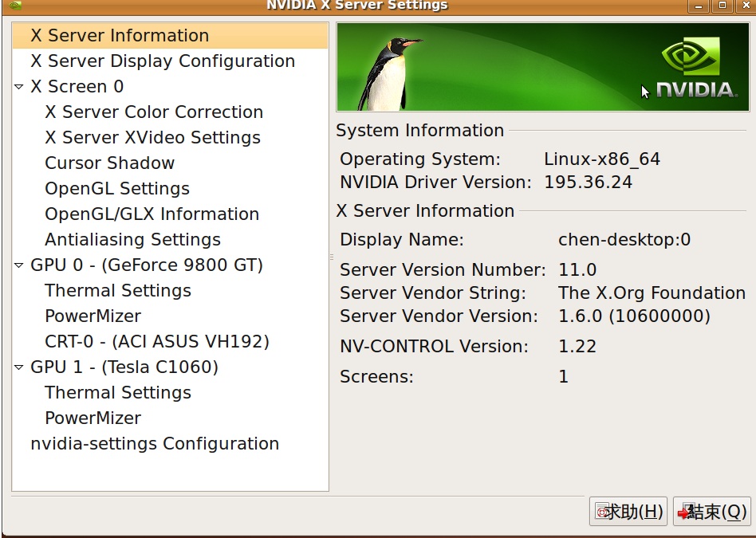This screenshot has width=756, height=538.
Task: Click the pane divider grip handle
Action: point(332,257)
